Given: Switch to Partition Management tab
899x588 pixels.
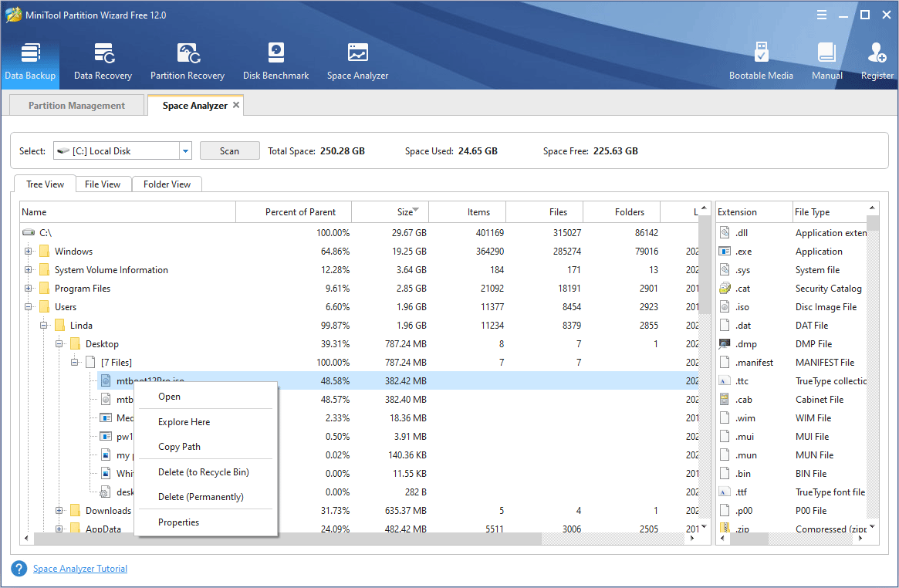Looking at the screenshot, I should point(77,106).
